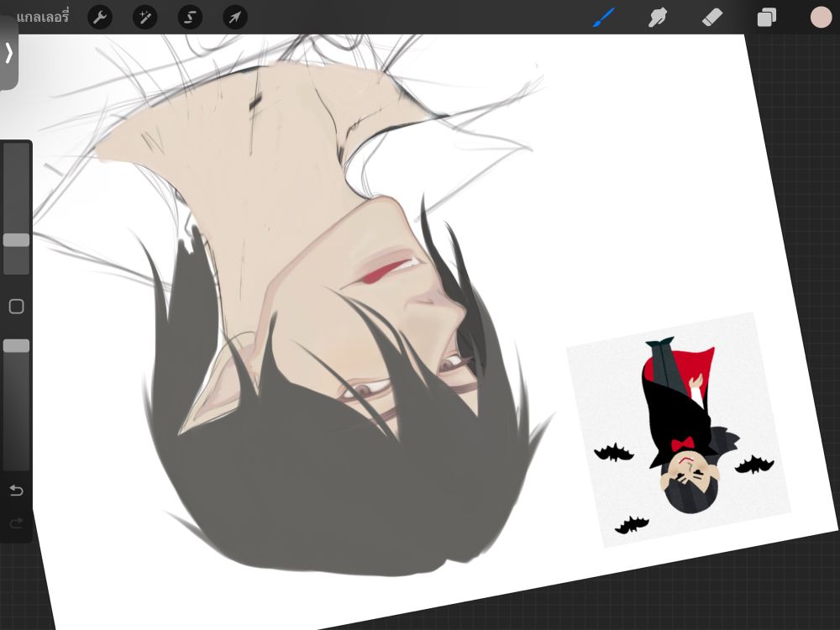Undo the last stroke
840x630 pixels.
tap(17, 491)
